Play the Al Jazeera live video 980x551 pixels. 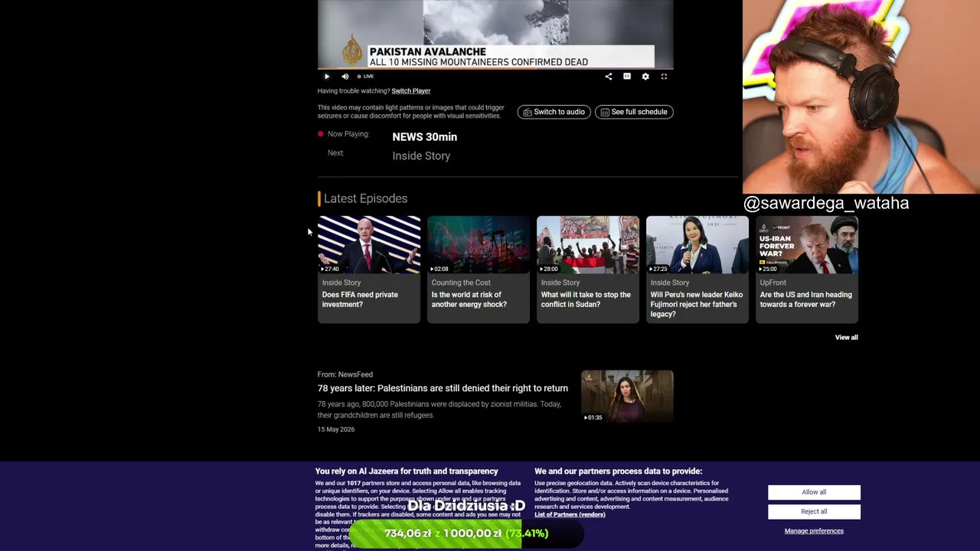(327, 77)
